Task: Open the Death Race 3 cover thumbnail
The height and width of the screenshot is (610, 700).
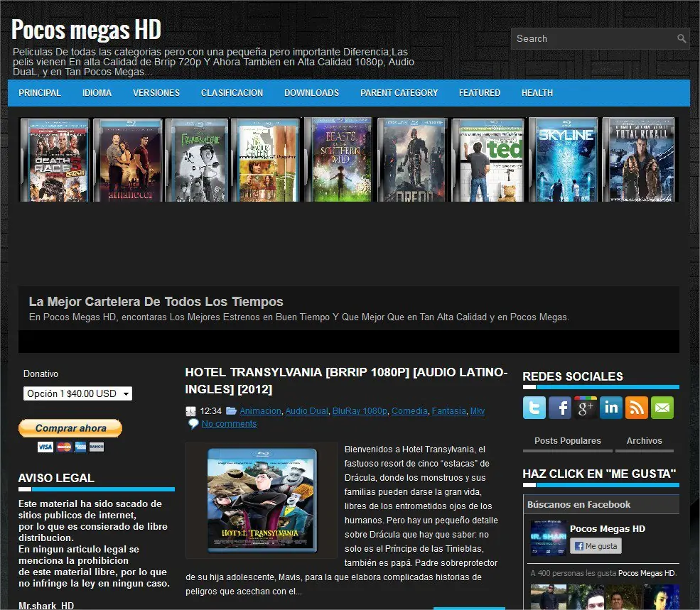Action: (x=55, y=160)
